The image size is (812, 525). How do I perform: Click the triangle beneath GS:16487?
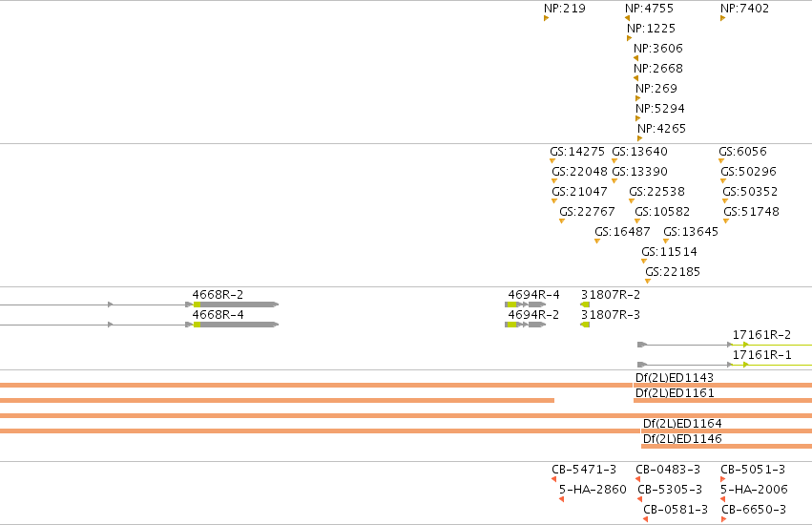point(597,241)
